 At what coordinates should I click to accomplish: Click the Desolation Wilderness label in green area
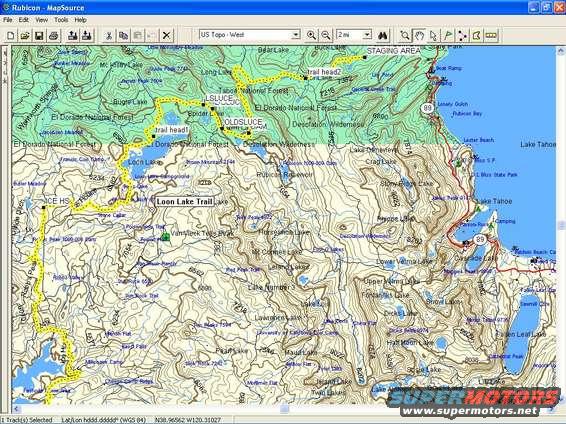[328, 124]
